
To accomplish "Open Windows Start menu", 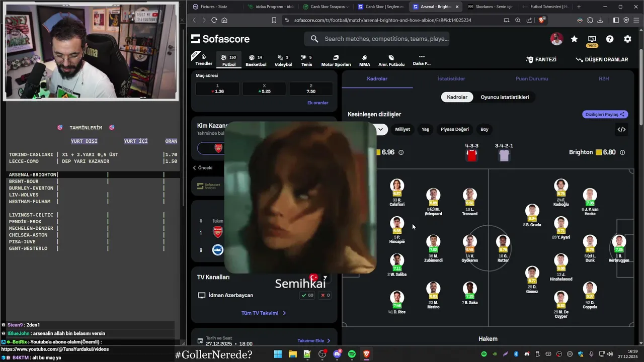I will pyautogui.click(x=278, y=354).
